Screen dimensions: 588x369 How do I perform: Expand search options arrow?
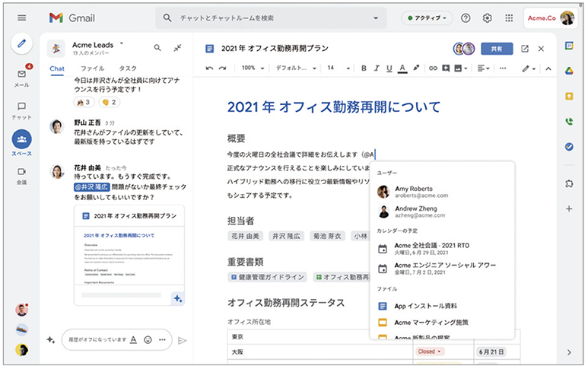pos(375,18)
